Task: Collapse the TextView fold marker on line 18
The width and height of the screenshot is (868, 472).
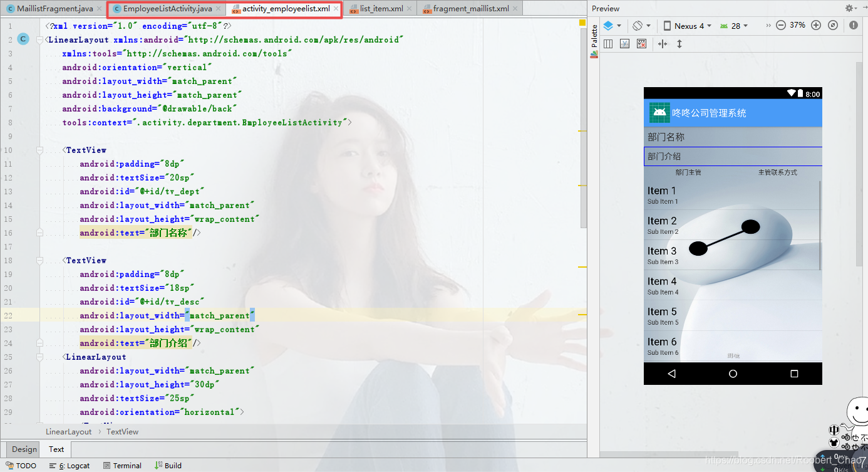Action: point(39,260)
